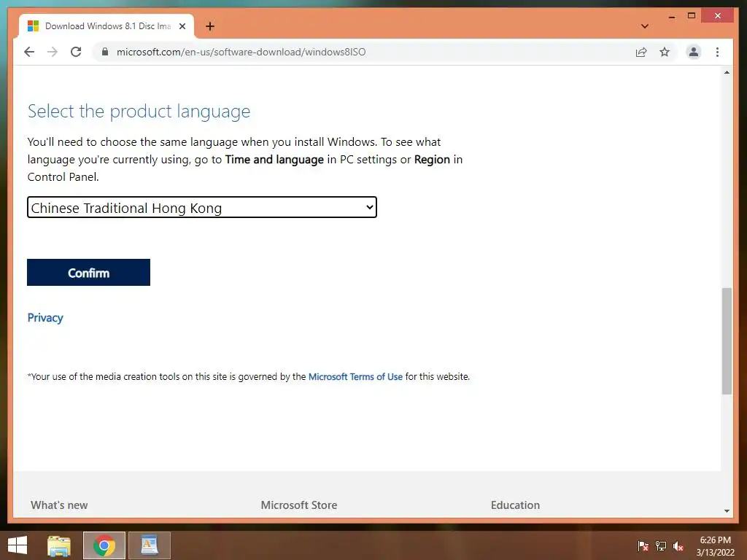Open the Chrome profile avatar
Viewport: 747px width, 560px height.
tap(694, 52)
